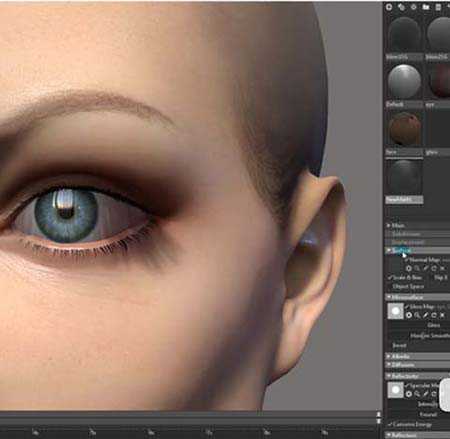This screenshot has width=450, height=439.
Task: Click the trash icon in materials toolbar
Action: (438, 7)
